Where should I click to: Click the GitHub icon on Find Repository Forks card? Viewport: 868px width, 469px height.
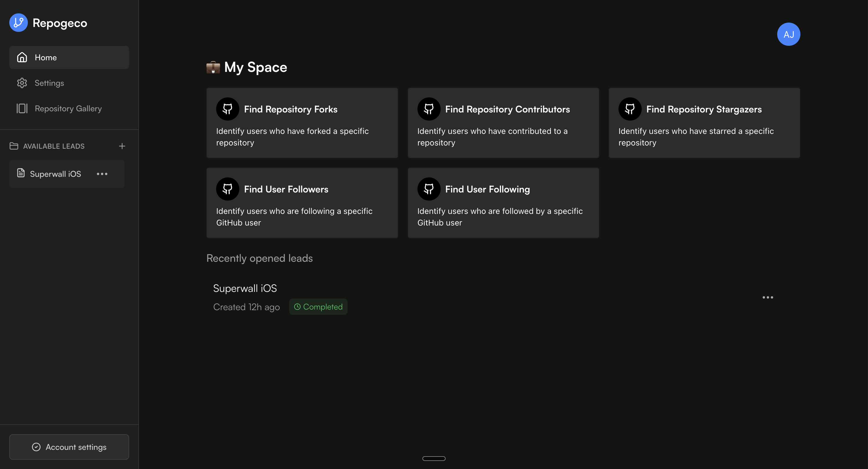click(227, 109)
